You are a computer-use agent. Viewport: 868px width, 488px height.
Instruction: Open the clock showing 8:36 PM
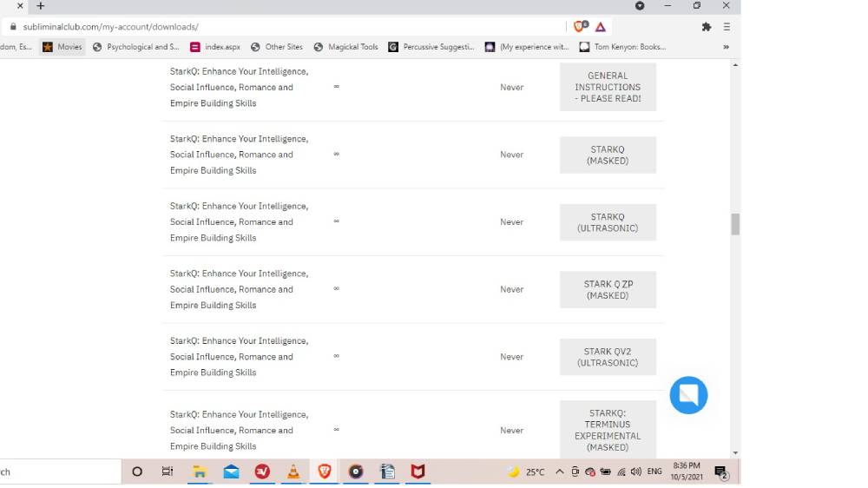(x=687, y=472)
